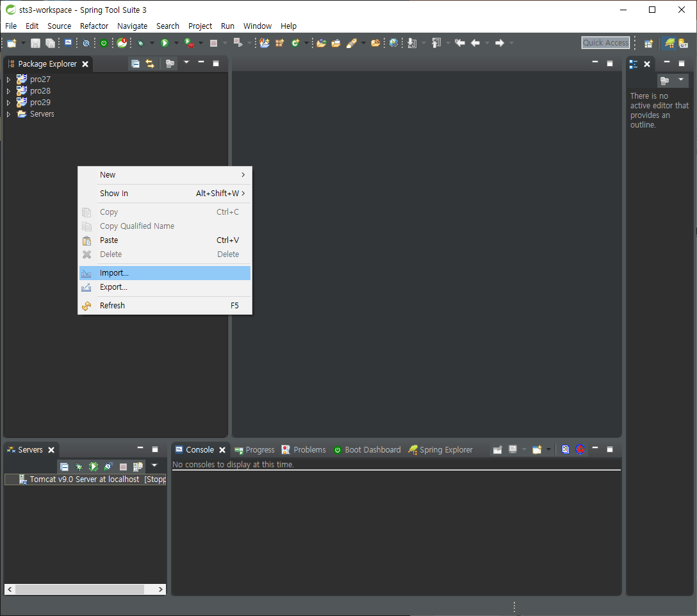Click the Open Console icon in Console view
The height and width of the screenshot is (616, 697).
click(537, 449)
